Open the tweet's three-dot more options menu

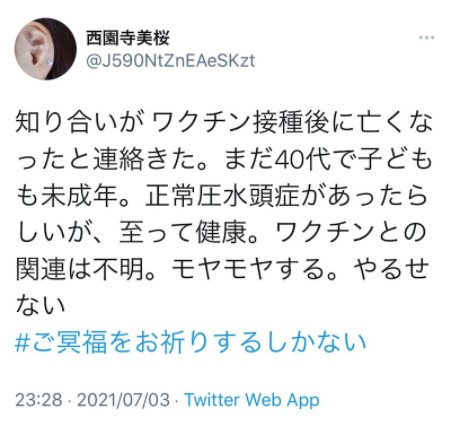[426, 38]
